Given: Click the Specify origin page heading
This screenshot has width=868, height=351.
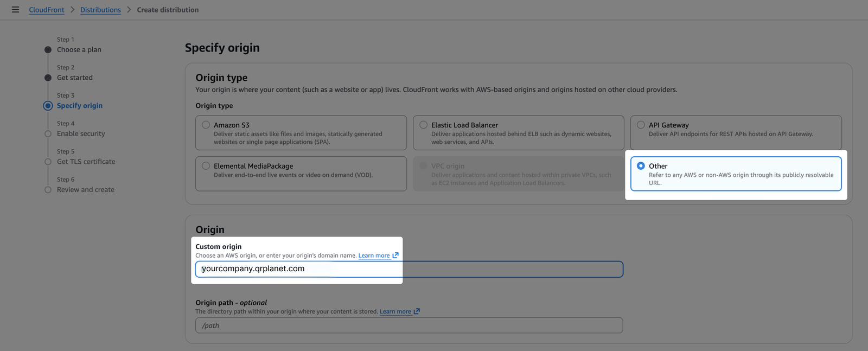Looking at the screenshot, I should [222, 48].
